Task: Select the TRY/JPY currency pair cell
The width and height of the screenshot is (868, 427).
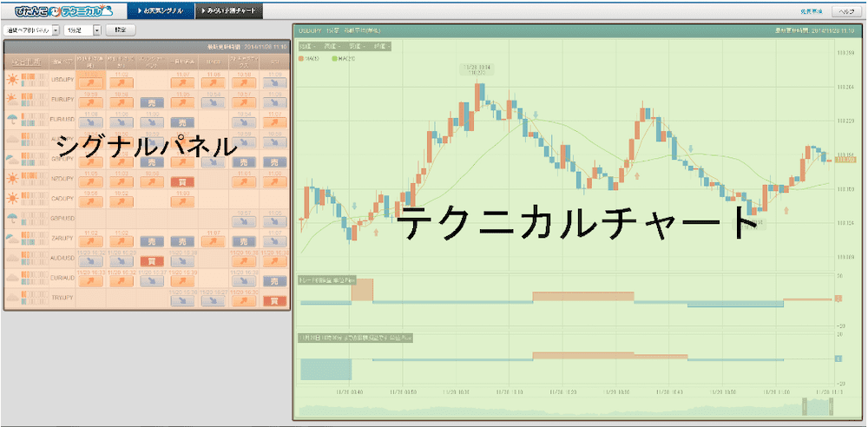Action: (62, 298)
